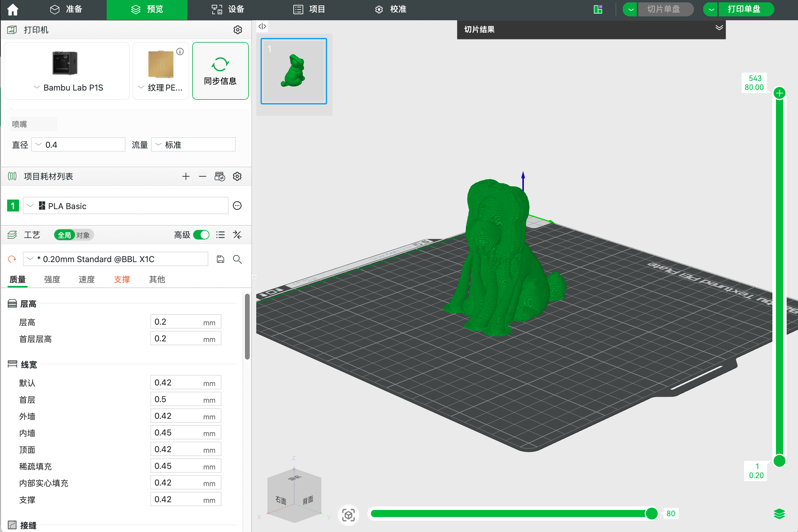Open the Support settings tab
The height and width of the screenshot is (532, 798).
pos(122,279)
